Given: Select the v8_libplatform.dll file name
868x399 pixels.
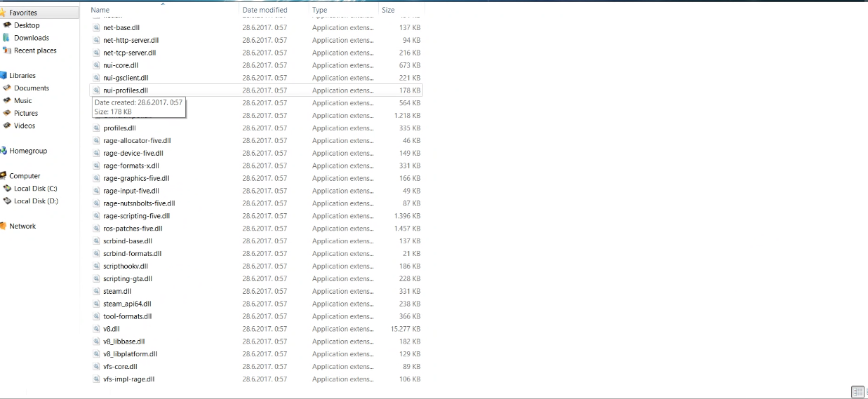Looking at the screenshot, I should [x=130, y=354].
